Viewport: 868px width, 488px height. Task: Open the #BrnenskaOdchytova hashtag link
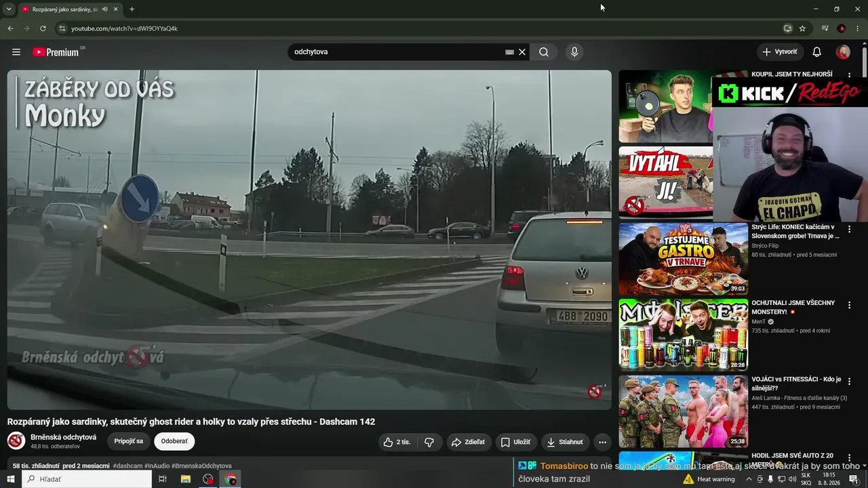(201, 466)
